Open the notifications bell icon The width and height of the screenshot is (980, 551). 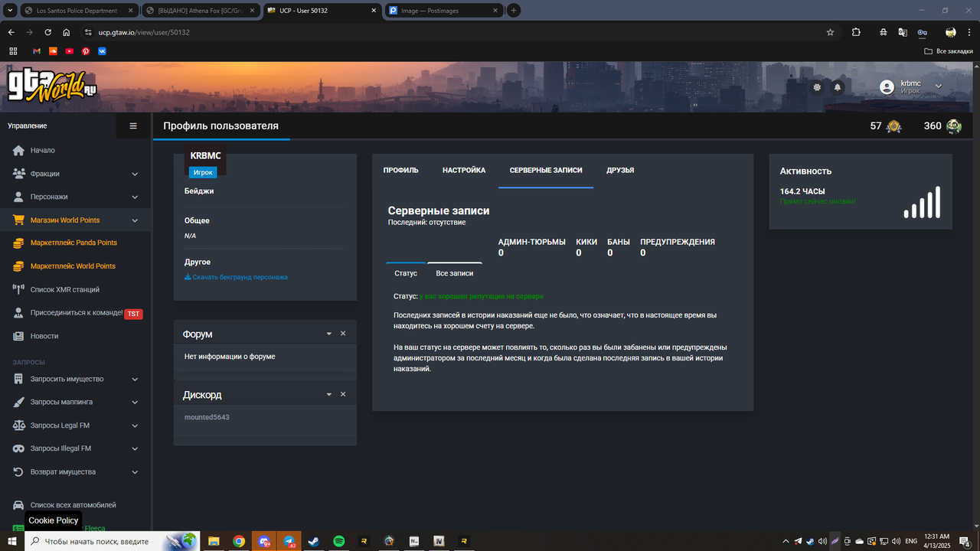click(x=838, y=87)
